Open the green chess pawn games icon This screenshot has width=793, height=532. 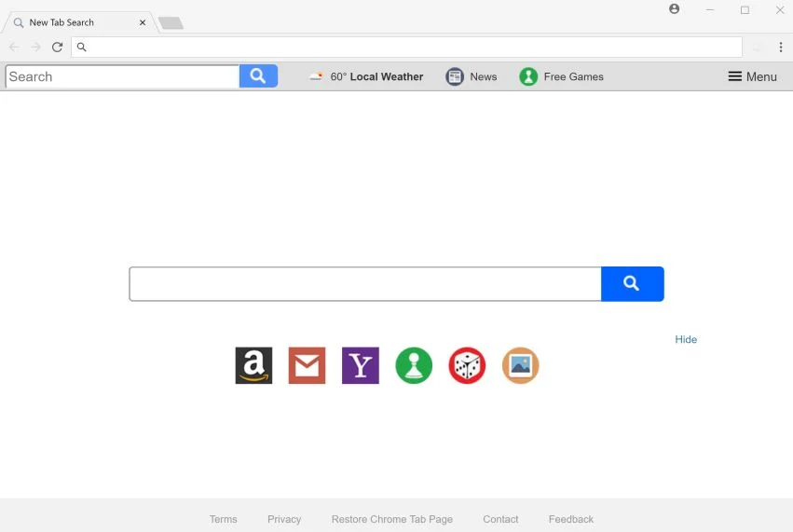(x=414, y=365)
